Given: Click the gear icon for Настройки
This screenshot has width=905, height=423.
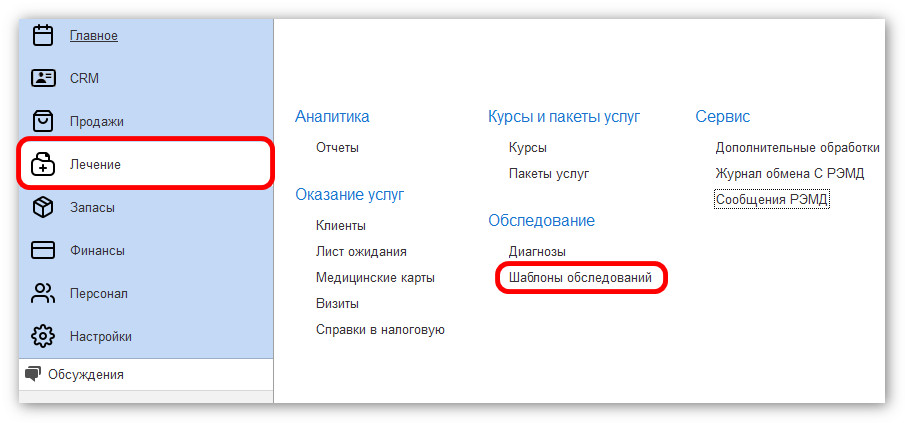Looking at the screenshot, I should [43, 336].
